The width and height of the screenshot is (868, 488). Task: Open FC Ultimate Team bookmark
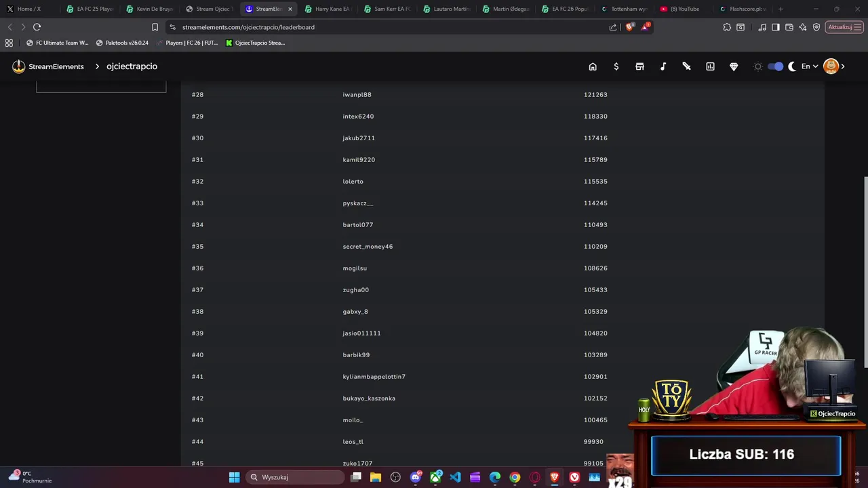58,43
